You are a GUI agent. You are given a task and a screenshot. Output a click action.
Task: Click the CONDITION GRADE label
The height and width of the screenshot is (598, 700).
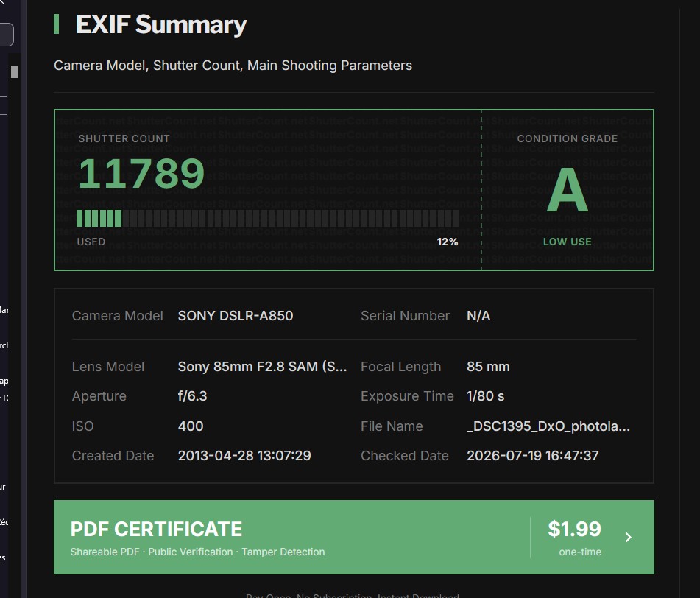pos(567,138)
